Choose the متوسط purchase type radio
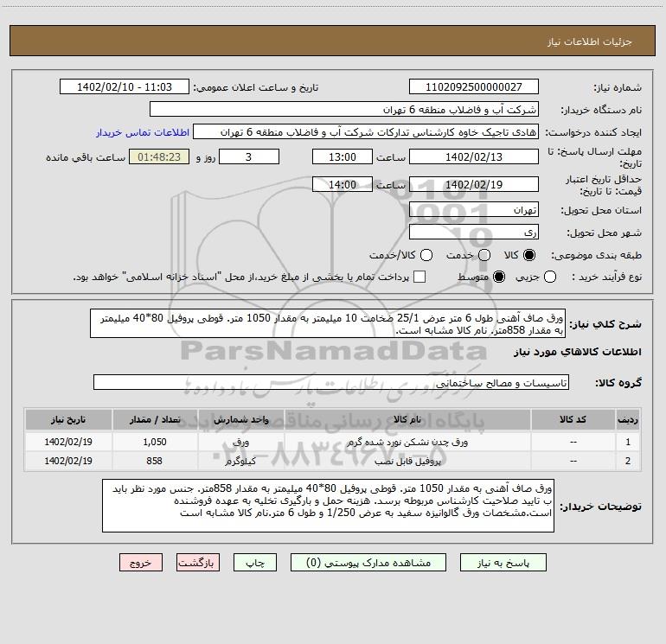 click(499, 277)
